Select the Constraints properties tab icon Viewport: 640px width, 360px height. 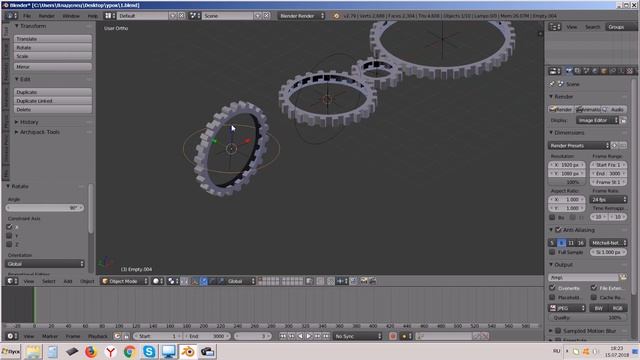pyautogui.click(x=613, y=71)
